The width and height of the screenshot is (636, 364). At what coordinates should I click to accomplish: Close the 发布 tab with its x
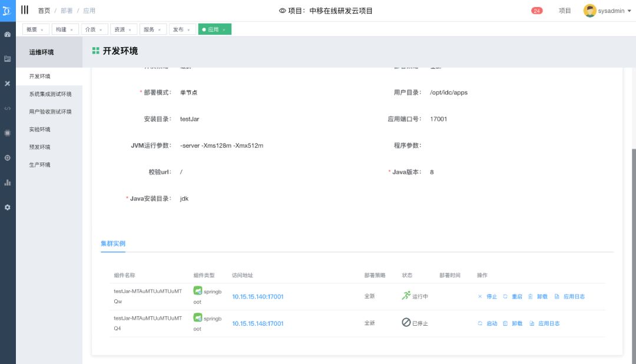(188, 29)
